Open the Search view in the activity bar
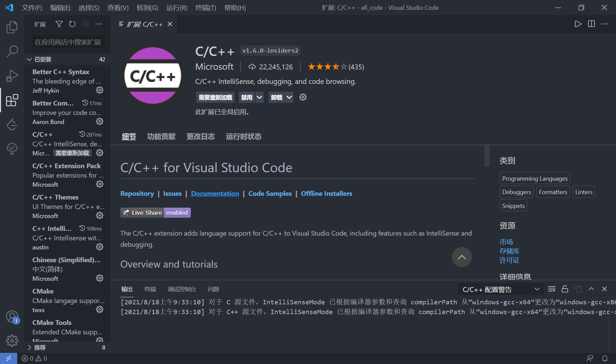Image resolution: width=616 pixels, height=364 pixels. (12, 51)
